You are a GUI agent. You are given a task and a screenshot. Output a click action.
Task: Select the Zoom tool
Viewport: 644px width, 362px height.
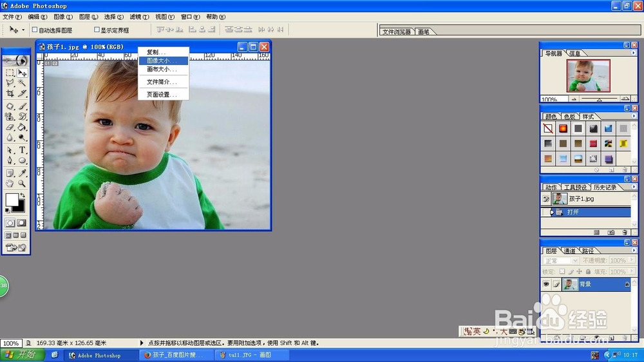click(22, 184)
